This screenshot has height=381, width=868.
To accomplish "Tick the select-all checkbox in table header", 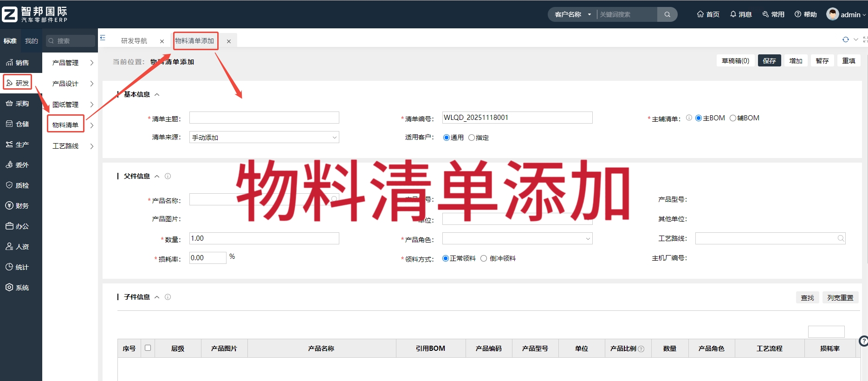I will pos(148,348).
